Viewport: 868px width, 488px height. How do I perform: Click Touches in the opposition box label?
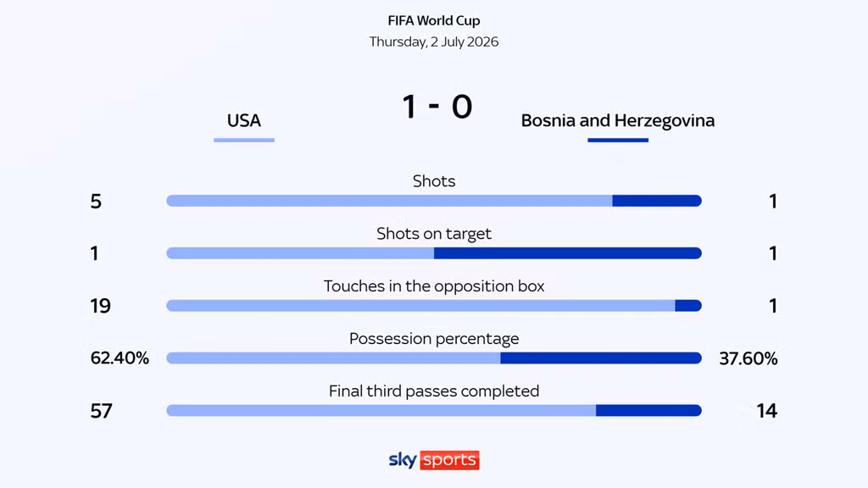point(434,286)
